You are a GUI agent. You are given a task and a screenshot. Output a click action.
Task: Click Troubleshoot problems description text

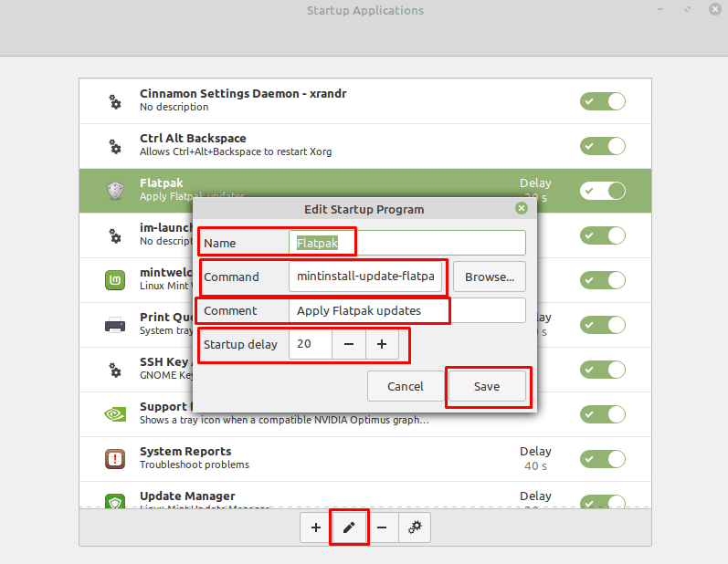coord(194,465)
